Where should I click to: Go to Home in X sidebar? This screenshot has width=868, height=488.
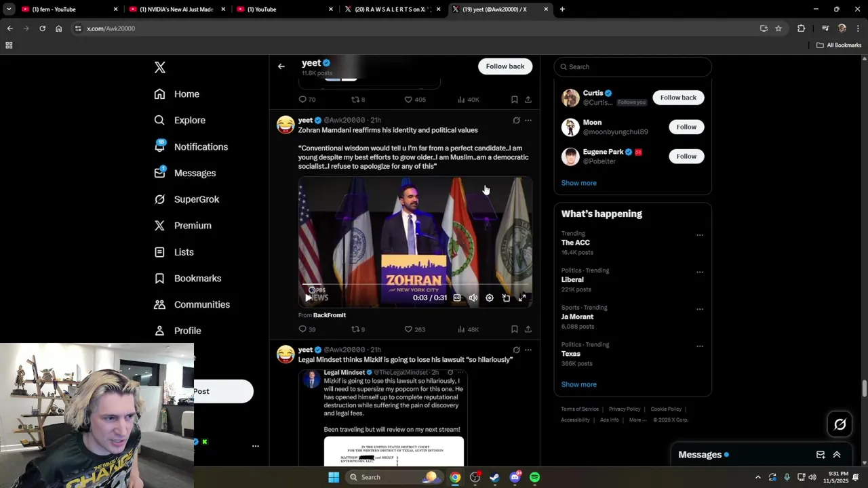click(177, 94)
